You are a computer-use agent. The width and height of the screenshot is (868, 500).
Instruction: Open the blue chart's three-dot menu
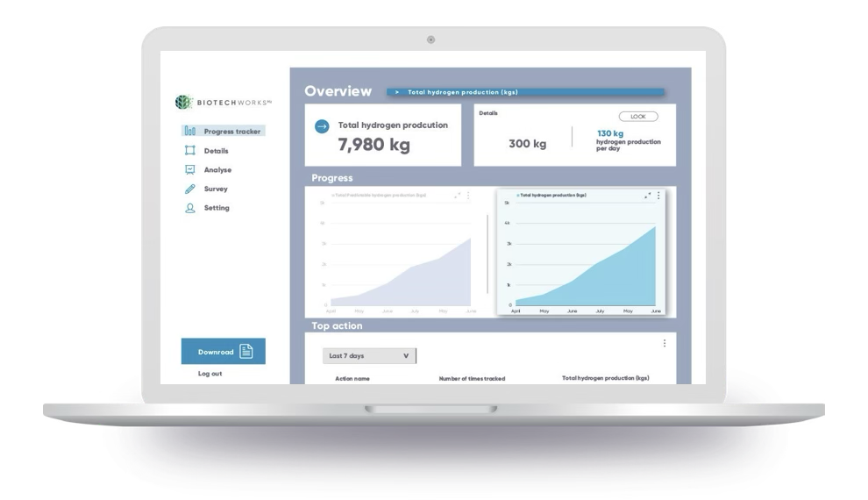[658, 196]
